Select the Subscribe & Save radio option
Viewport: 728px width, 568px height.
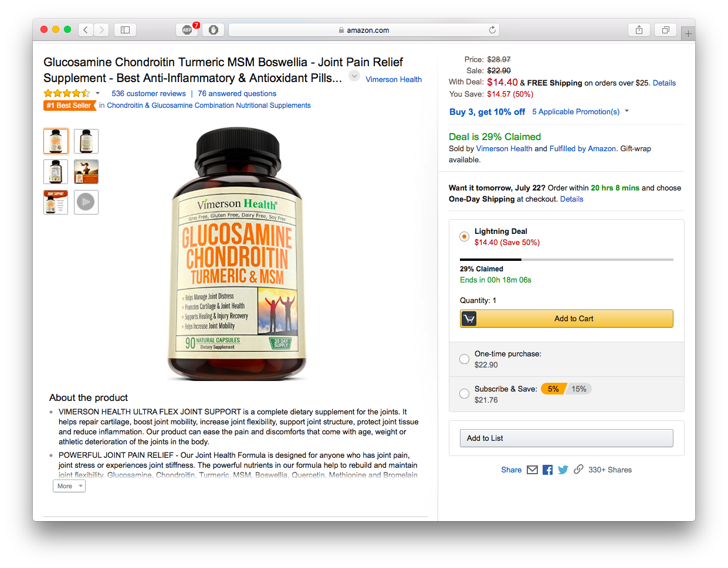pos(464,394)
